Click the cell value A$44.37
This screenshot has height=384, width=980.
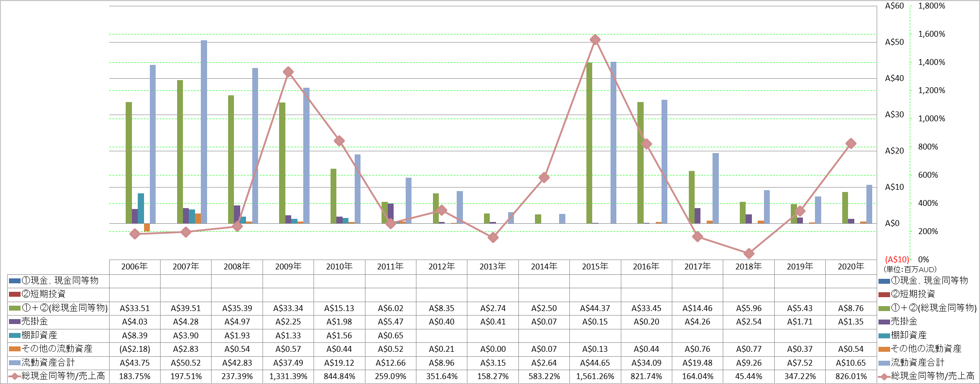click(595, 308)
